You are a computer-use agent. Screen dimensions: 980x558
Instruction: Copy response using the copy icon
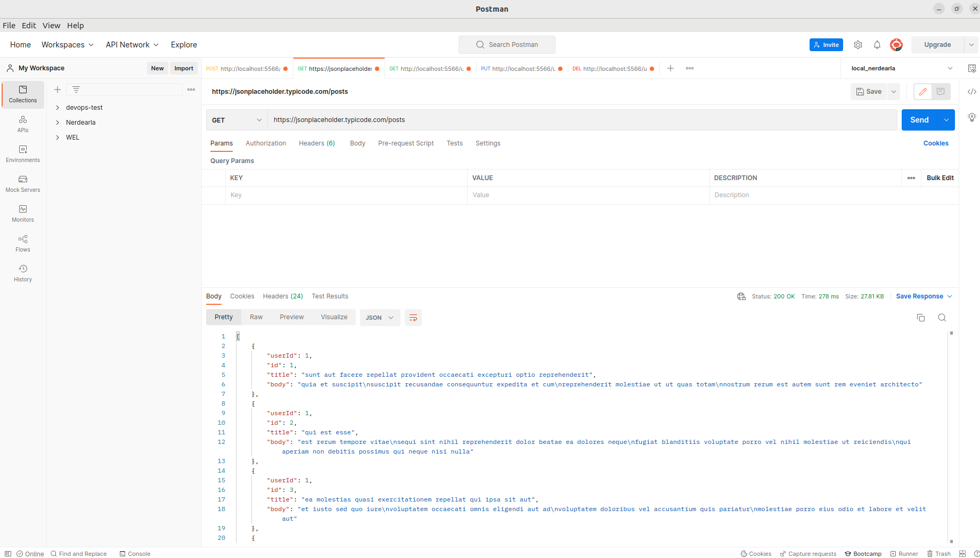pos(920,318)
